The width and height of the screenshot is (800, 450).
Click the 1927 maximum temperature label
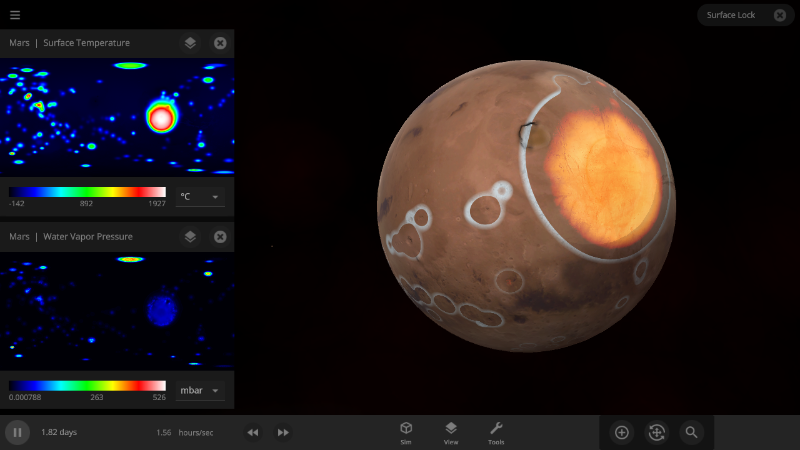(157, 204)
